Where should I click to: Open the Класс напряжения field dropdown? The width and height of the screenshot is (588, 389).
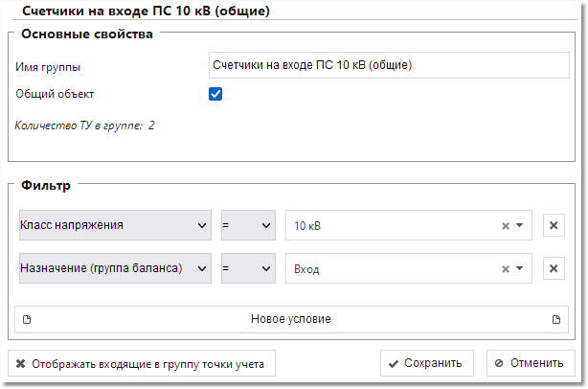click(x=115, y=225)
